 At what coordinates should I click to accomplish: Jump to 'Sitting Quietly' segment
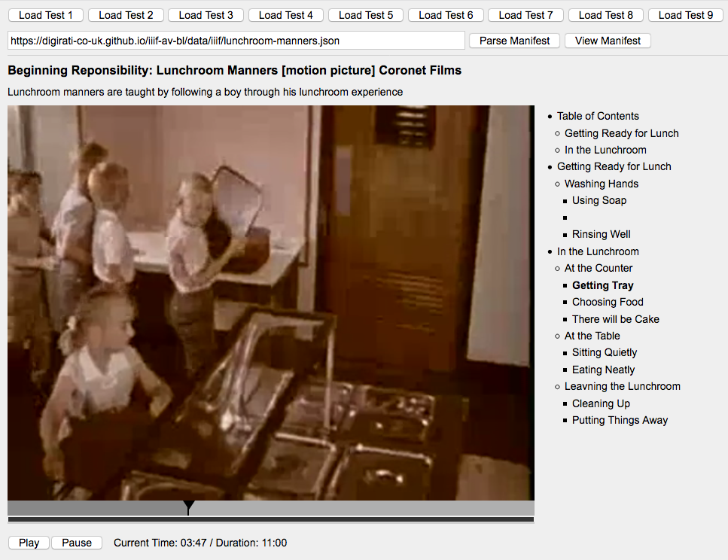point(604,353)
